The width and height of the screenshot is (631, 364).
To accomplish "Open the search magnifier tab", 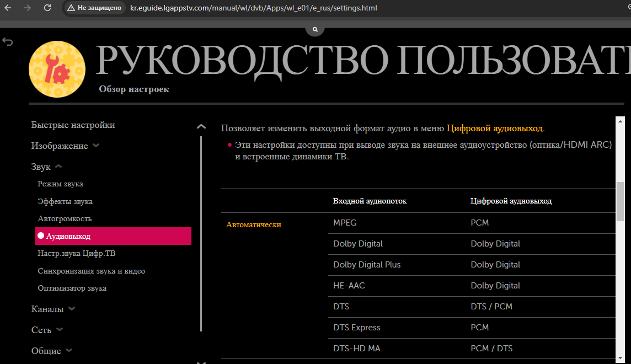I will tap(315, 29).
